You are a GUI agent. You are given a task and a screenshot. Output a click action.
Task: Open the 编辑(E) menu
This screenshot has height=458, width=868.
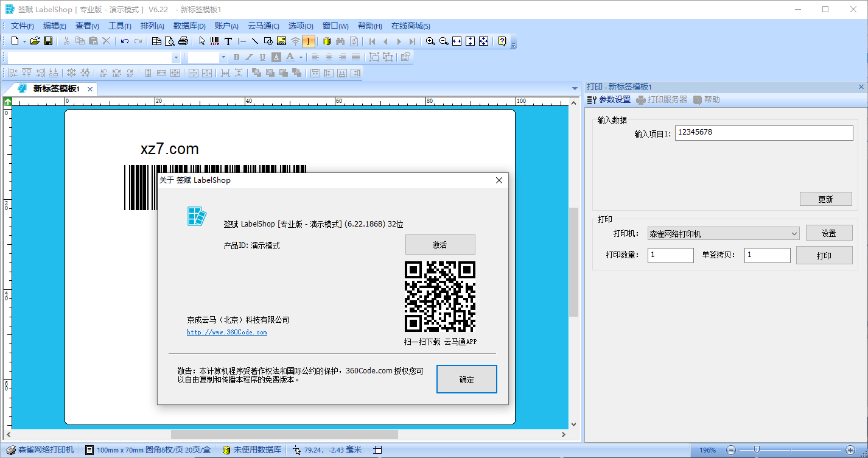[55, 26]
